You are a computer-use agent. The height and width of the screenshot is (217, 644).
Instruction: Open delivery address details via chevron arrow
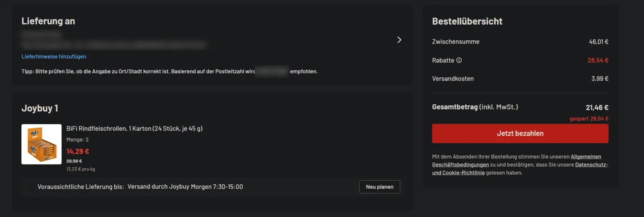[x=399, y=40]
